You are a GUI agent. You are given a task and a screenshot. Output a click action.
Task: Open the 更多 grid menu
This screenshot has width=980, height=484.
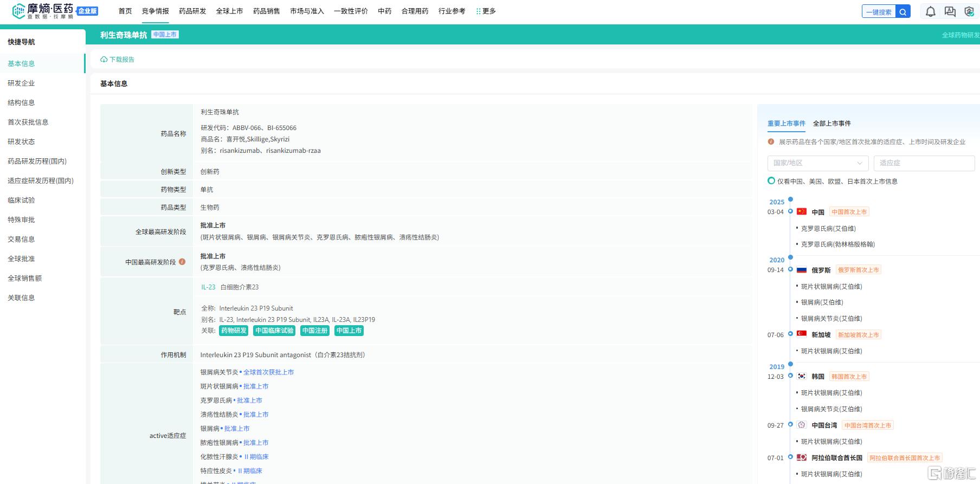[x=486, y=11]
